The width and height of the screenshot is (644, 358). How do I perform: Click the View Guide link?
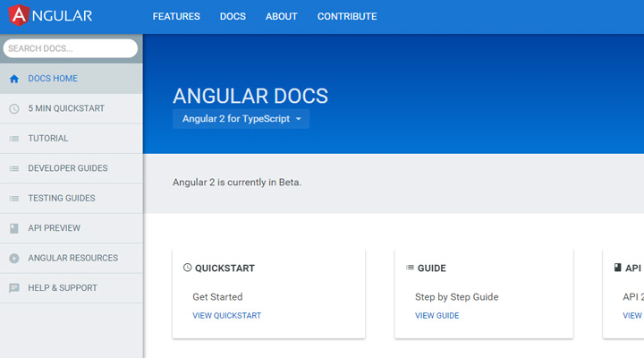pos(437,316)
